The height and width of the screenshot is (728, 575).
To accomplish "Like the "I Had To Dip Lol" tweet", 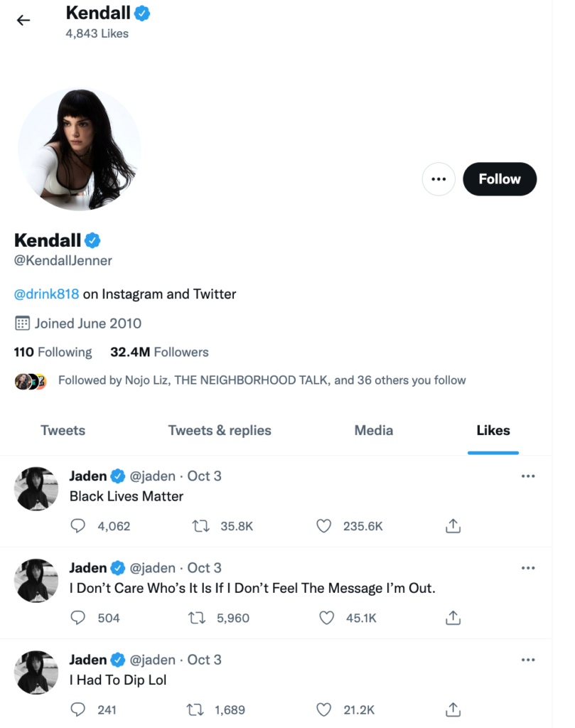I will point(323,709).
